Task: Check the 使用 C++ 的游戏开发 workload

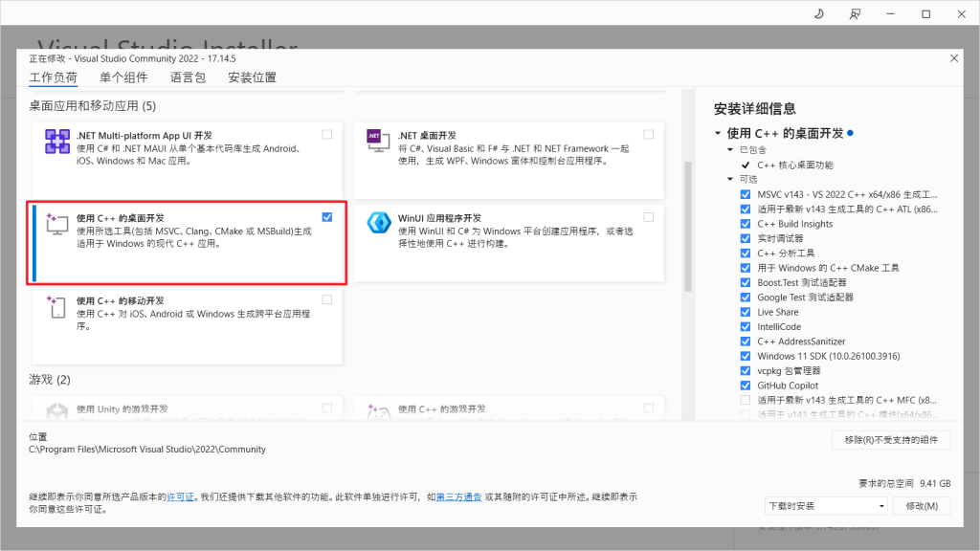Action: coord(648,408)
